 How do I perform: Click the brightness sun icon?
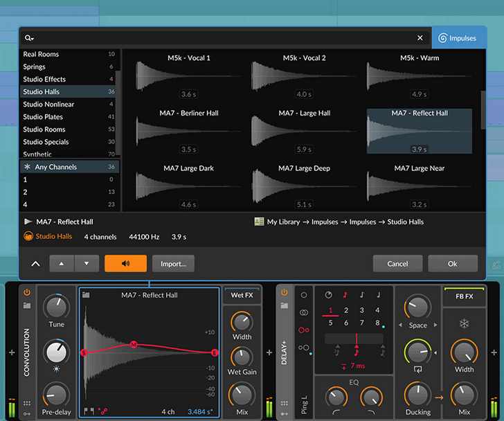tap(56, 369)
